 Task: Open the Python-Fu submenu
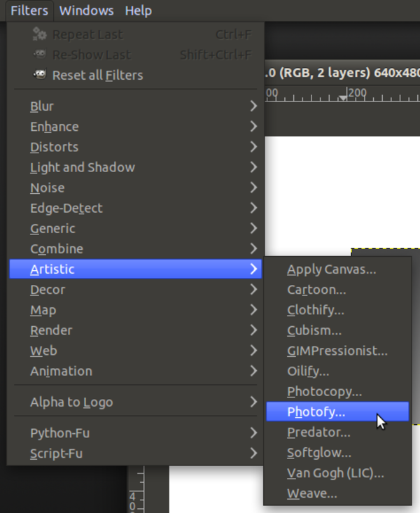(135, 433)
